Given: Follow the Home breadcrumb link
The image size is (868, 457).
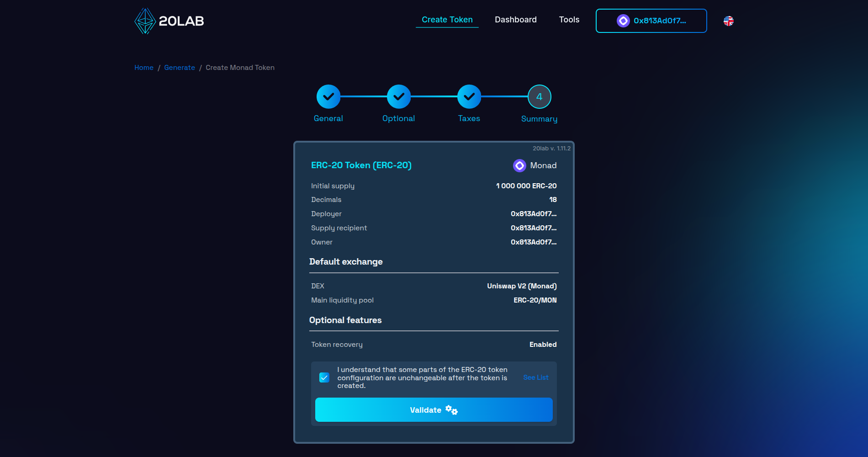Looking at the screenshot, I should 144,68.
